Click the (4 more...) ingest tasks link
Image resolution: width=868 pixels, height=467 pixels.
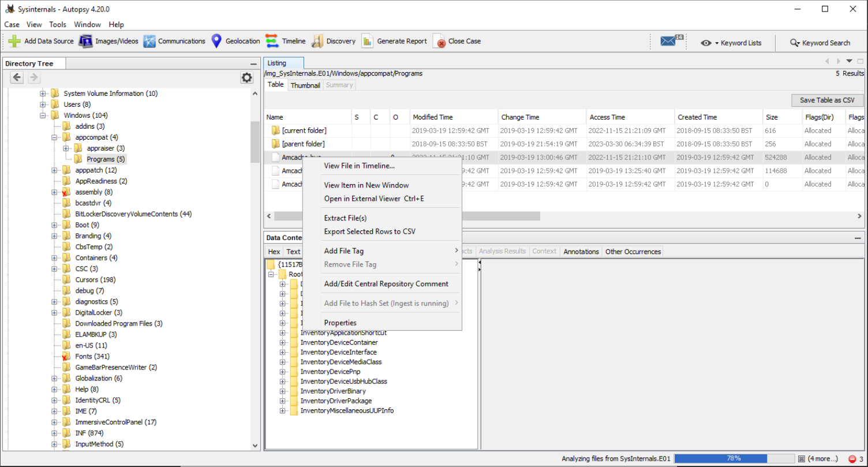coord(823,459)
